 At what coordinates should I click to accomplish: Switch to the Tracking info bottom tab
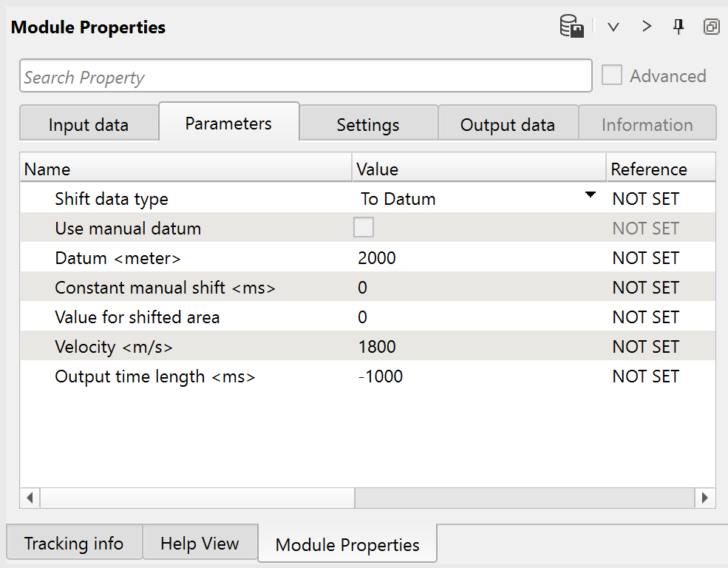tap(74, 544)
